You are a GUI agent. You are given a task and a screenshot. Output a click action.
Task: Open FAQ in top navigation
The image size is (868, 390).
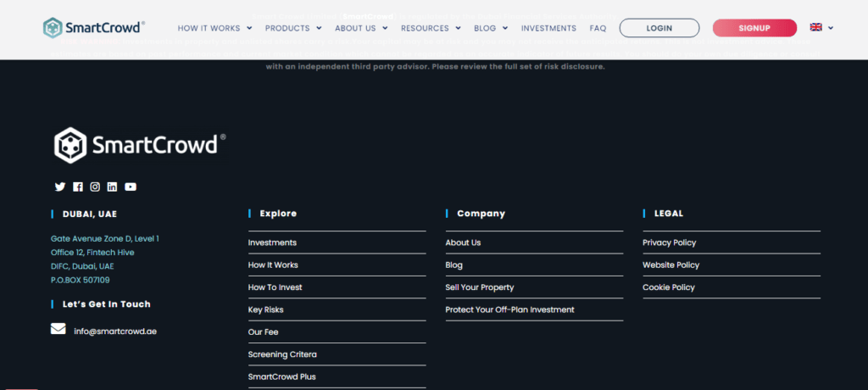coord(598,28)
